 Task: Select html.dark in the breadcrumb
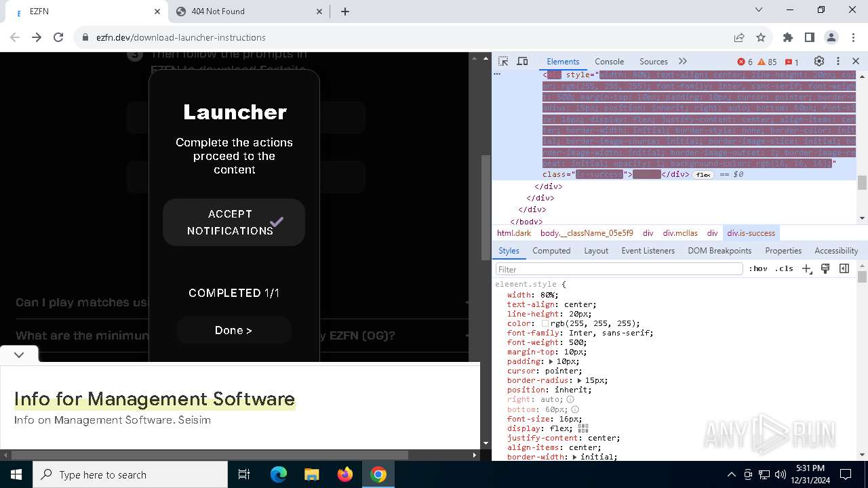[x=514, y=233]
